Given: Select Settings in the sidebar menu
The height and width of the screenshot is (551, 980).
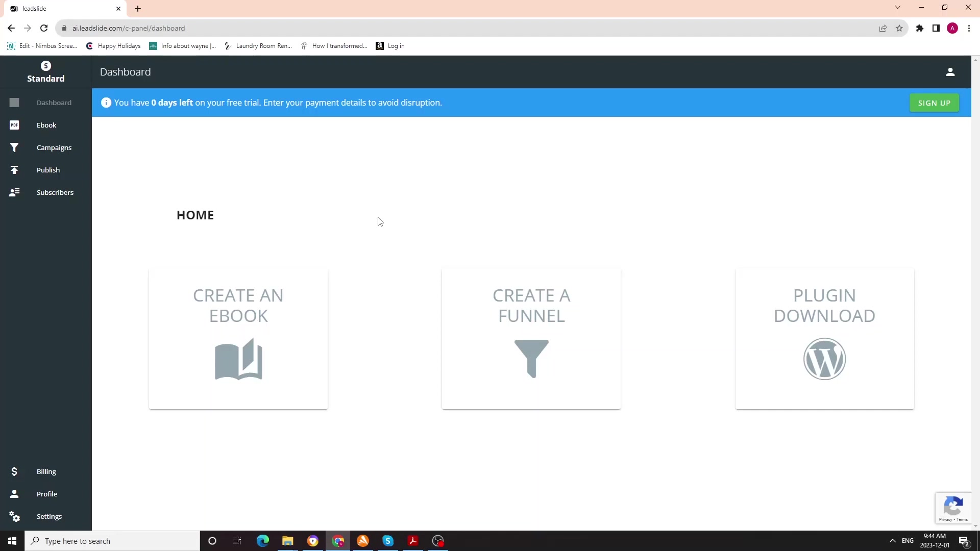Looking at the screenshot, I should click(46, 516).
